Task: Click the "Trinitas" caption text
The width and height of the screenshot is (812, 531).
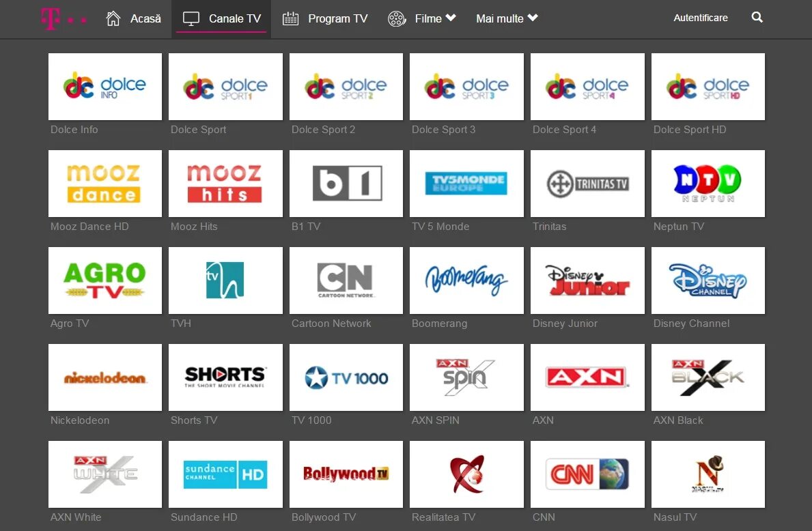Action: [x=550, y=226]
